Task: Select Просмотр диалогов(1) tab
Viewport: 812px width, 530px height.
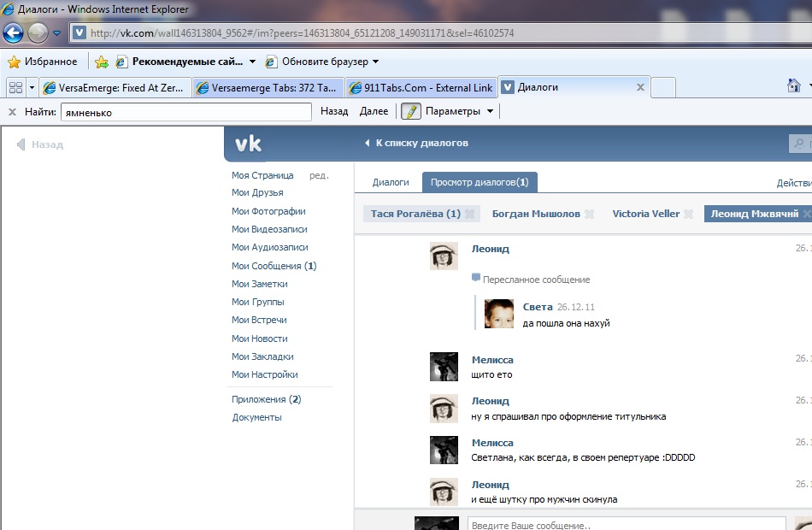Action: pos(480,182)
